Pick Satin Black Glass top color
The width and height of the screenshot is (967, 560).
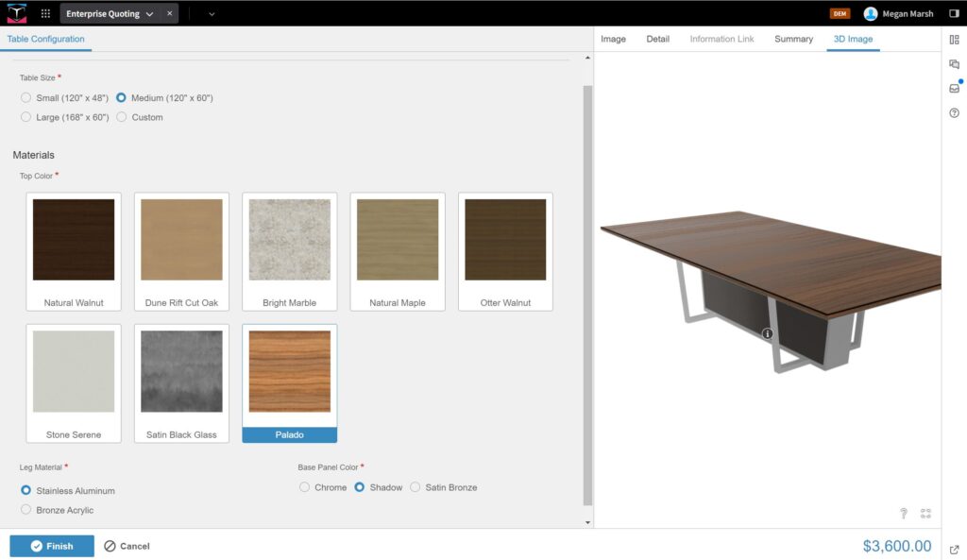click(181, 383)
